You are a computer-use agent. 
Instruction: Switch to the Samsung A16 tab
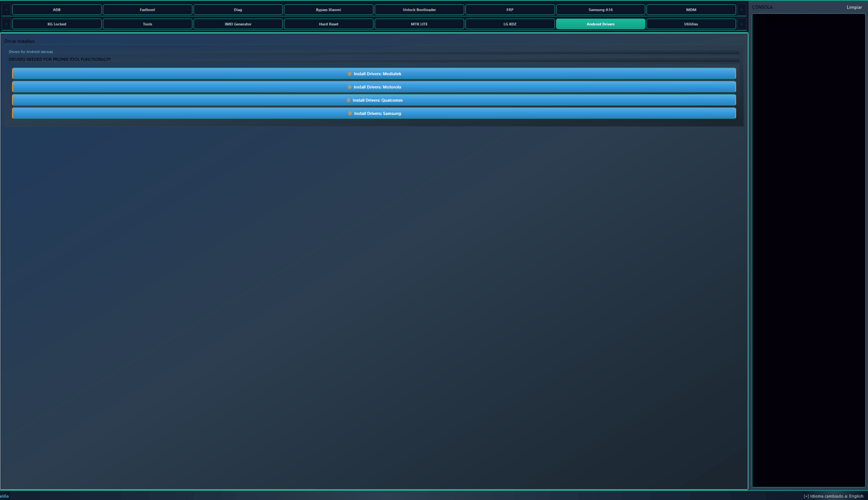[x=600, y=10]
